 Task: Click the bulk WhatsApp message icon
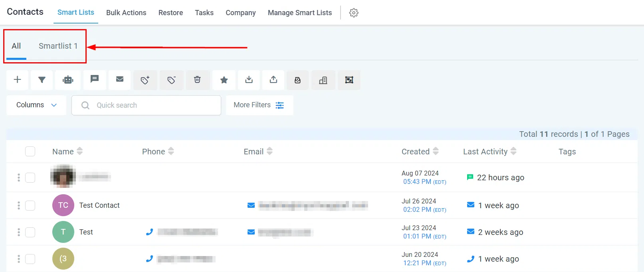298,80
